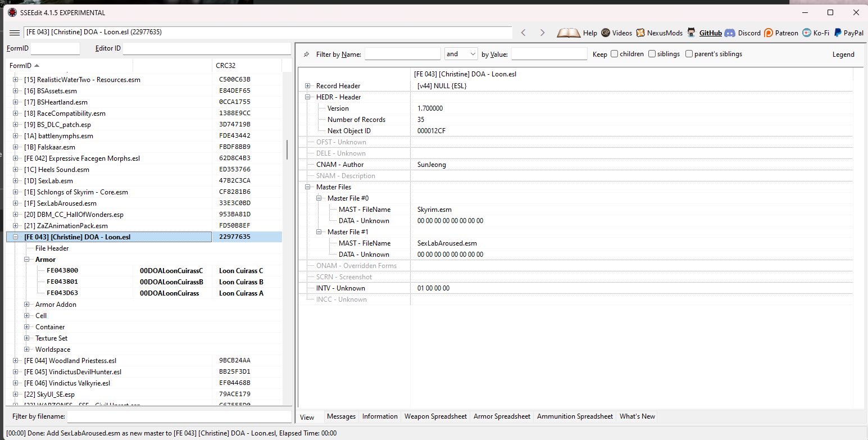Open the What's New tab

tap(637, 416)
